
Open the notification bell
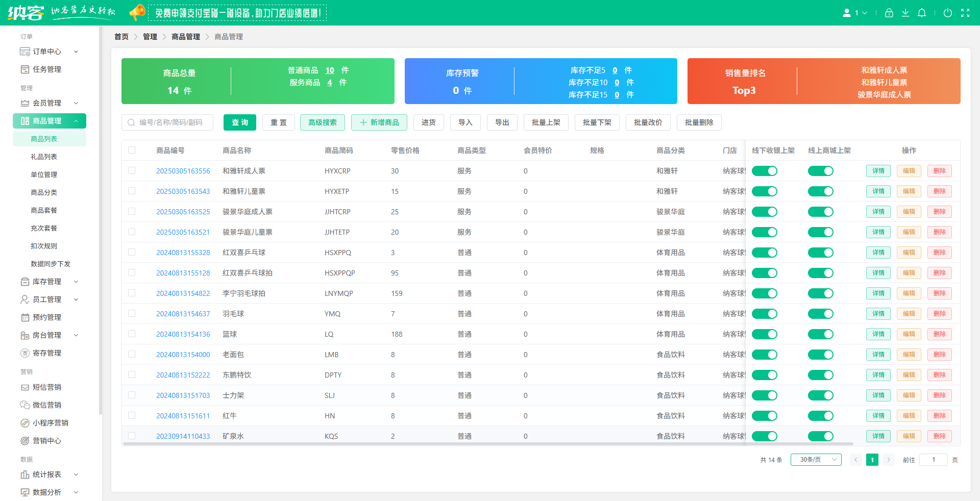[921, 13]
